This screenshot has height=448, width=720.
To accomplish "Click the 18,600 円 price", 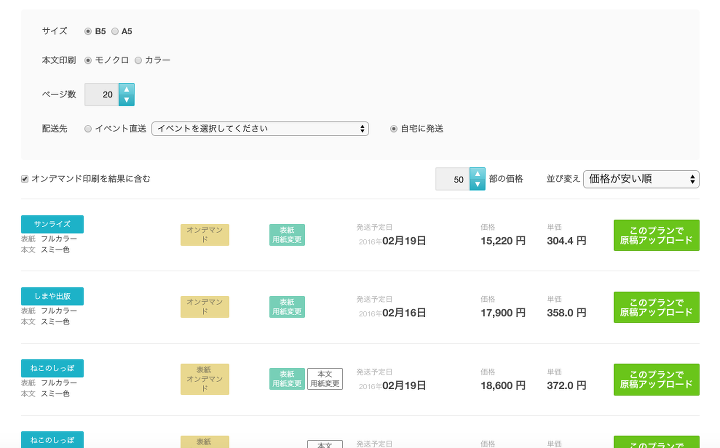I will click(x=503, y=386).
